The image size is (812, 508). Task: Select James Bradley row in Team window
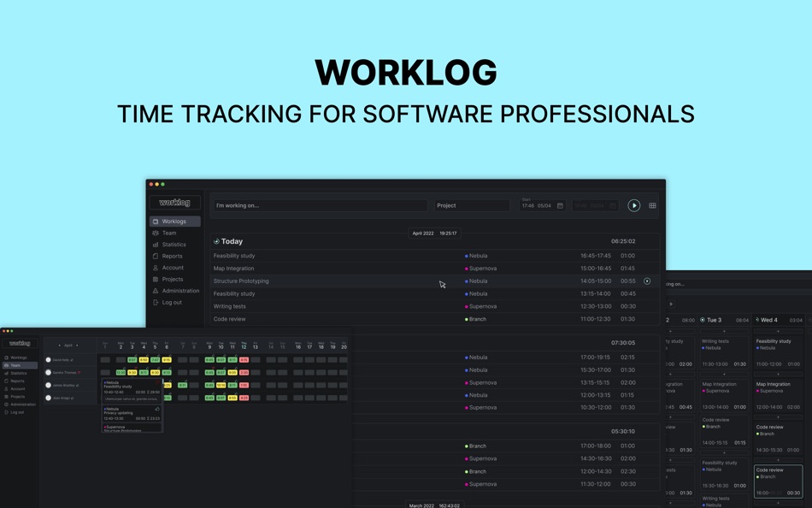[x=70, y=385]
